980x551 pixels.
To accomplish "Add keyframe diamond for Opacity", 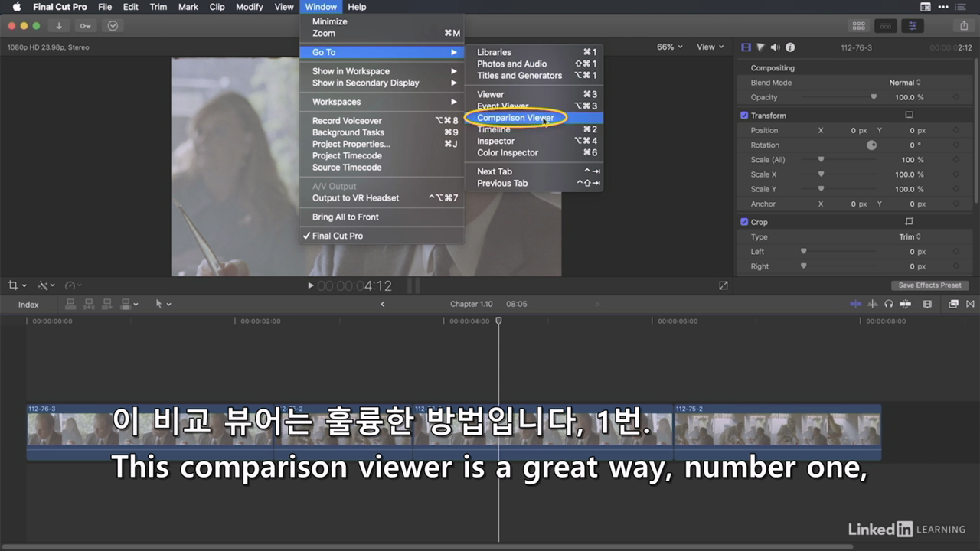I will (x=955, y=98).
